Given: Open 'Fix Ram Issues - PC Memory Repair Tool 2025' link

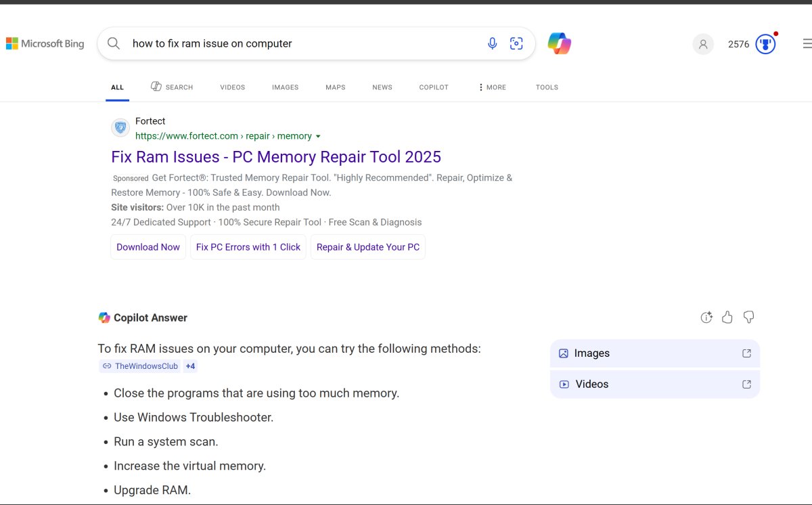Looking at the screenshot, I should [276, 157].
